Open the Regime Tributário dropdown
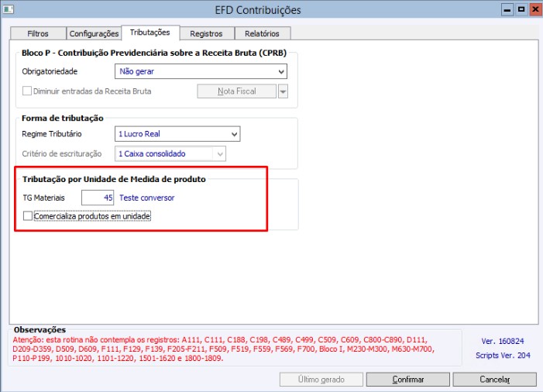Image resolution: width=543 pixels, height=392 pixels. 177,134
